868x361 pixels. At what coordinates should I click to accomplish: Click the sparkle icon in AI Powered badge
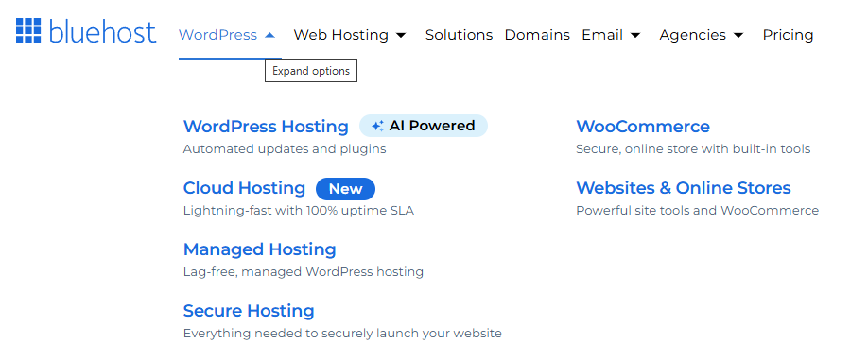(377, 127)
